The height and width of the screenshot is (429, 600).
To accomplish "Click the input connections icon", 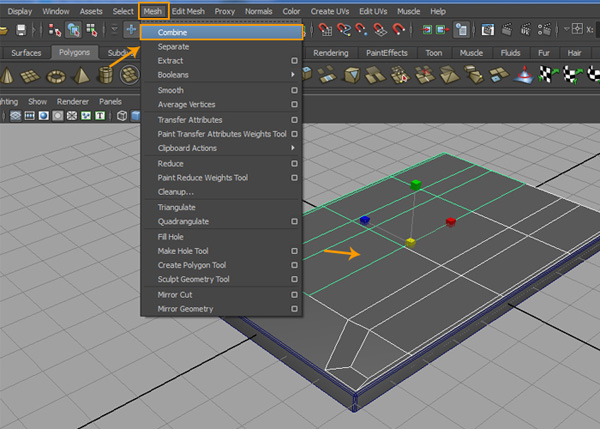I will coord(426,29).
